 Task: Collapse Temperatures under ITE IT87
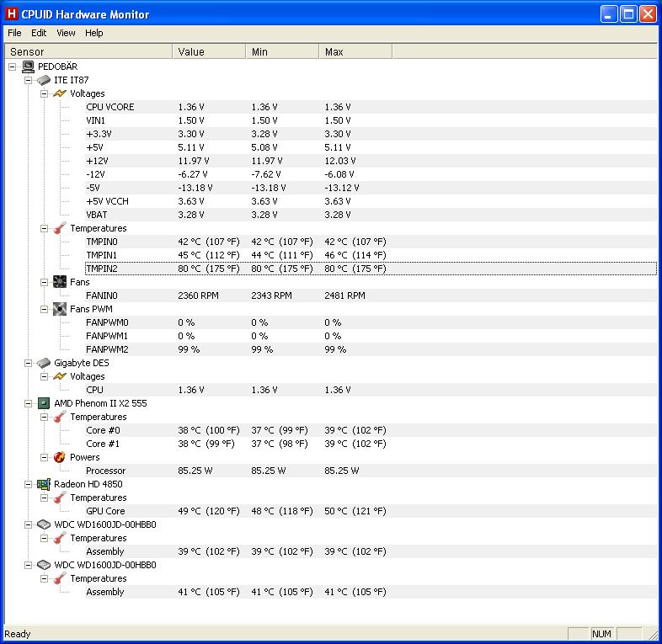(x=45, y=228)
